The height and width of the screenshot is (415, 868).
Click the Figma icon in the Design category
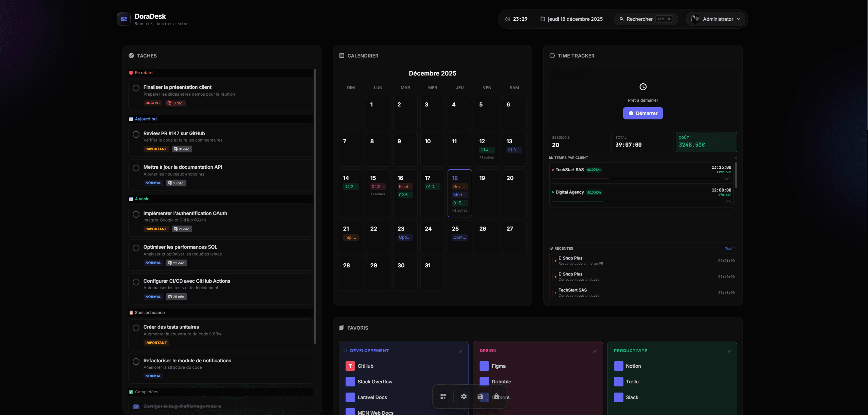point(483,366)
